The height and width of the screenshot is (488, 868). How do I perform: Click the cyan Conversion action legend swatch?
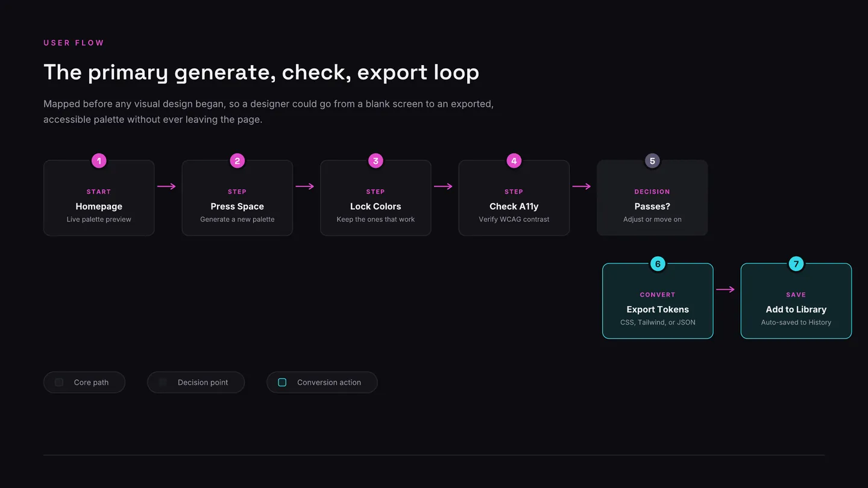[282, 383]
